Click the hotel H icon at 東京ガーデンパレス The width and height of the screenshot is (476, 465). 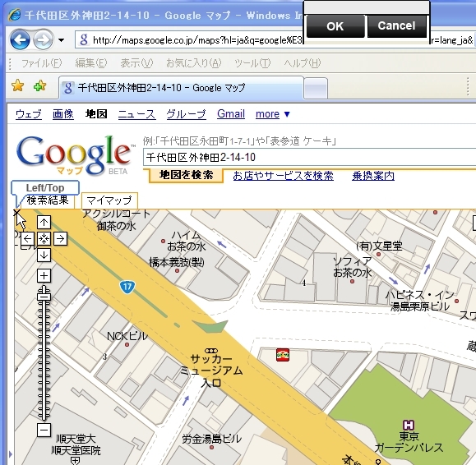[409, 425]
